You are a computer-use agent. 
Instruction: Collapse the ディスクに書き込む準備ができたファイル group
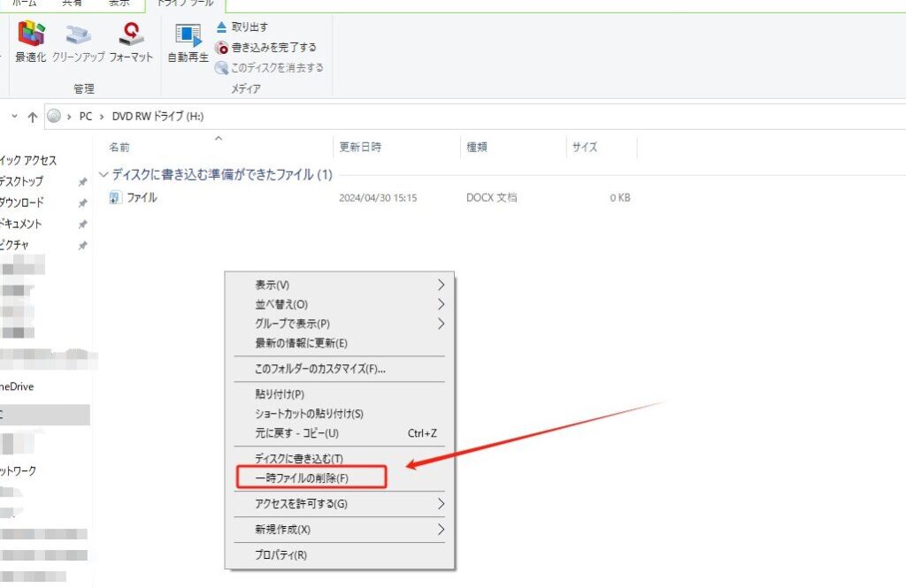click(104, 175)
